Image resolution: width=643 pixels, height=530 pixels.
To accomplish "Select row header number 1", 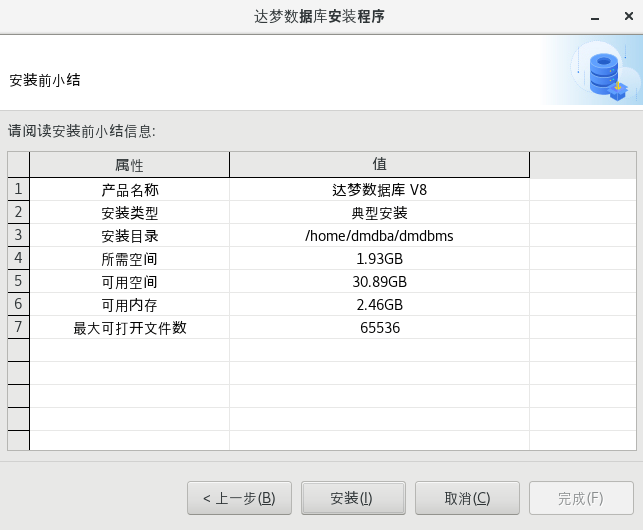I will tap(18, 189).
